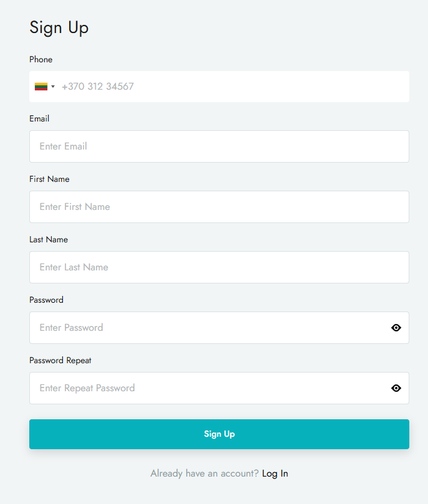428x504 pixels.
Task: Focus the Enter Password field
Action: click(206, 328)
